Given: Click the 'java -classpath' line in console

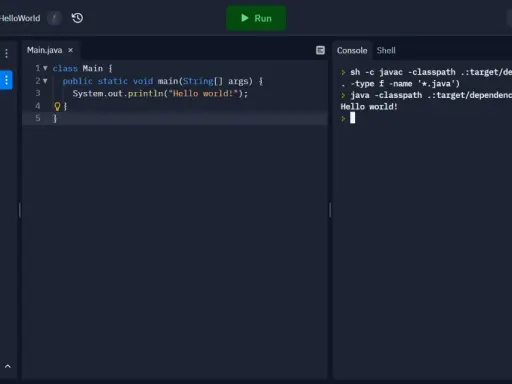Looking at the screenshot, I should pos(426,95).
